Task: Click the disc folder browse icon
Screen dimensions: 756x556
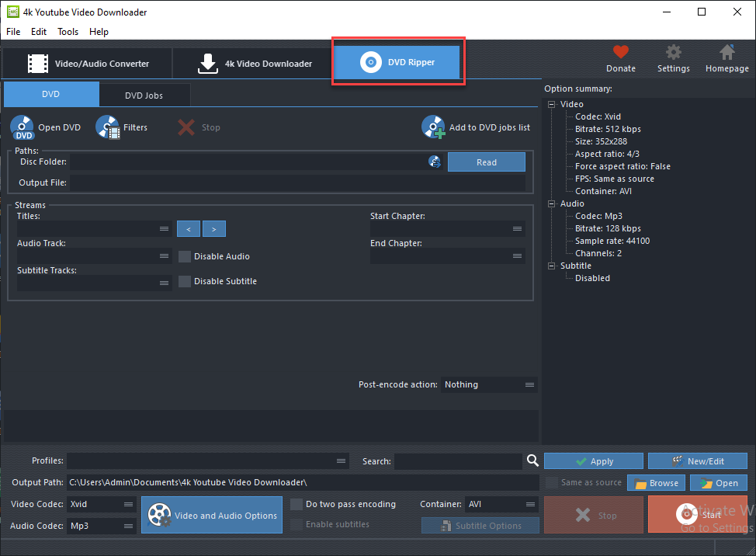Action: point(435,162)
